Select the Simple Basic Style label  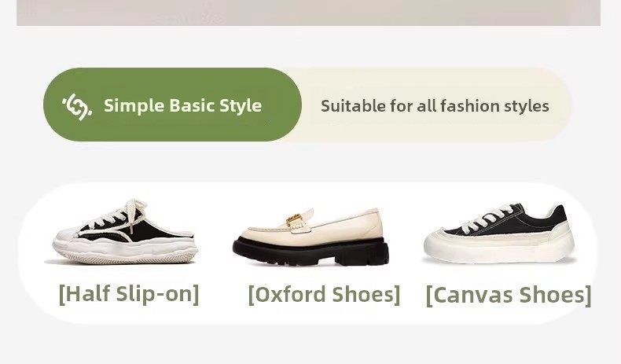click(182, 105)
